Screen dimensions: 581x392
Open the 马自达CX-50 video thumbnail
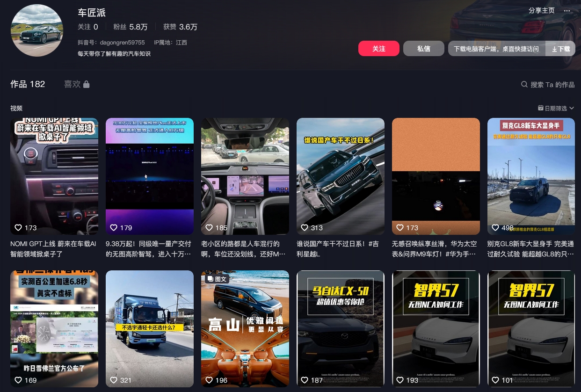[x=341, y=329]
